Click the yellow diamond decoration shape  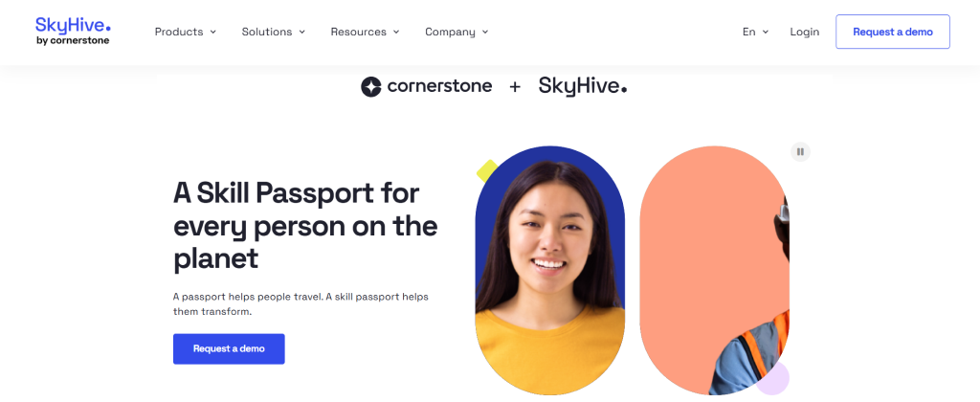coord(487,170)
